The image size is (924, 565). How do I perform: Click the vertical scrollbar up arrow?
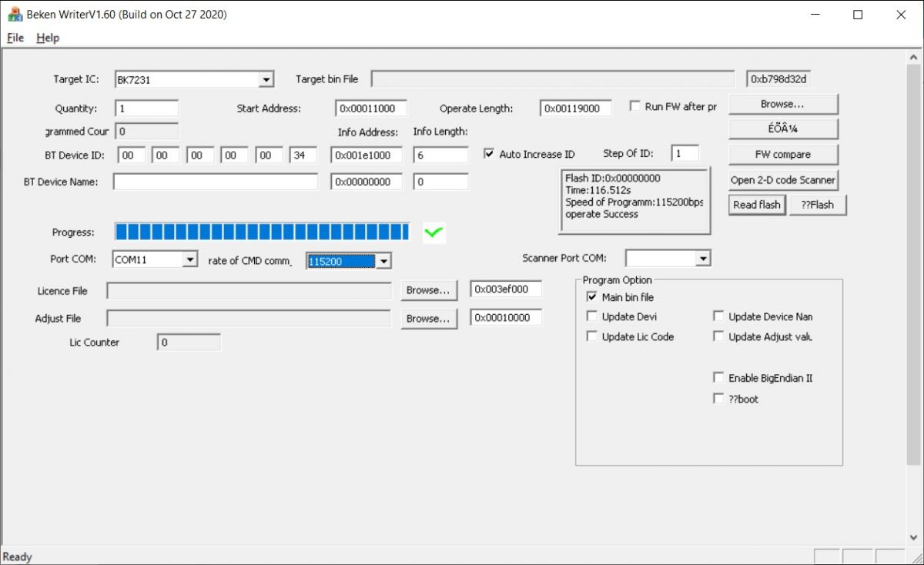click(x=914, y=56)
